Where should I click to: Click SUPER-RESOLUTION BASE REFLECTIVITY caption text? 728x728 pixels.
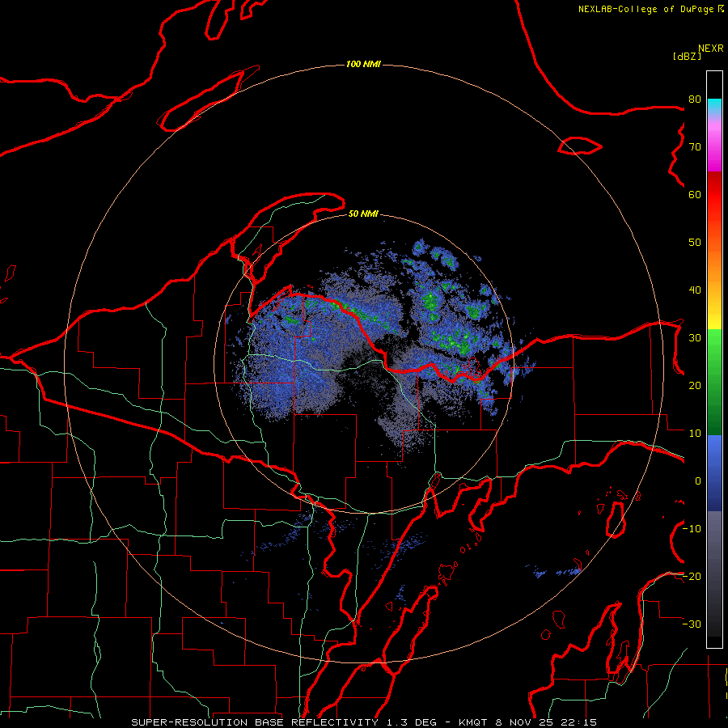pyautogui.click(x=255, y=722)
